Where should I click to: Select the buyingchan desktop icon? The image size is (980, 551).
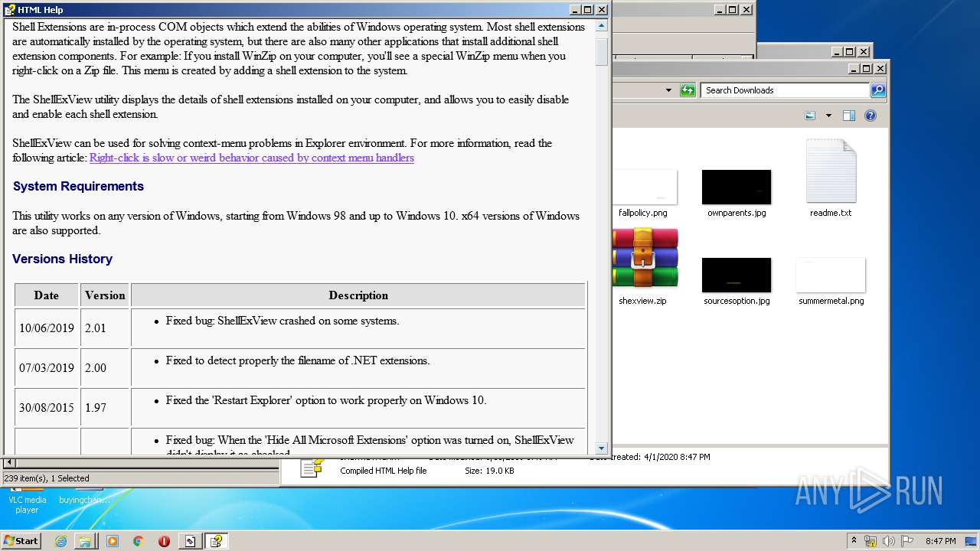[84, 495]
